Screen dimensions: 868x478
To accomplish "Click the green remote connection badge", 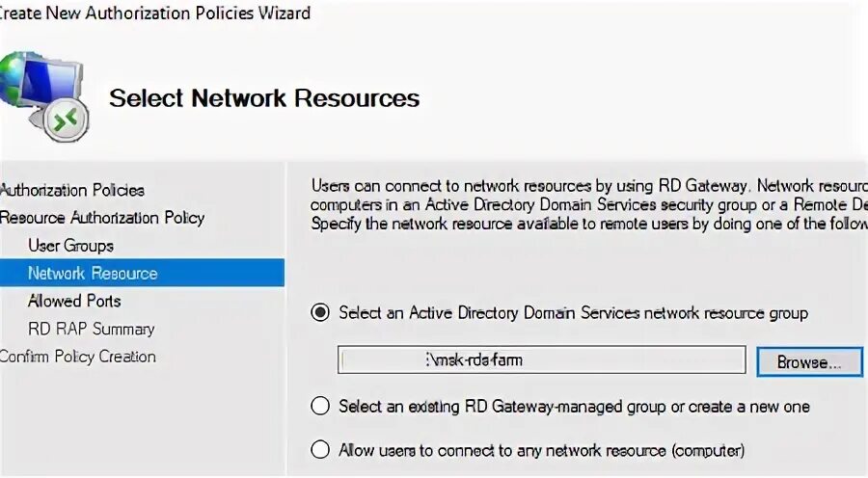I will click(x=68, y=121).
